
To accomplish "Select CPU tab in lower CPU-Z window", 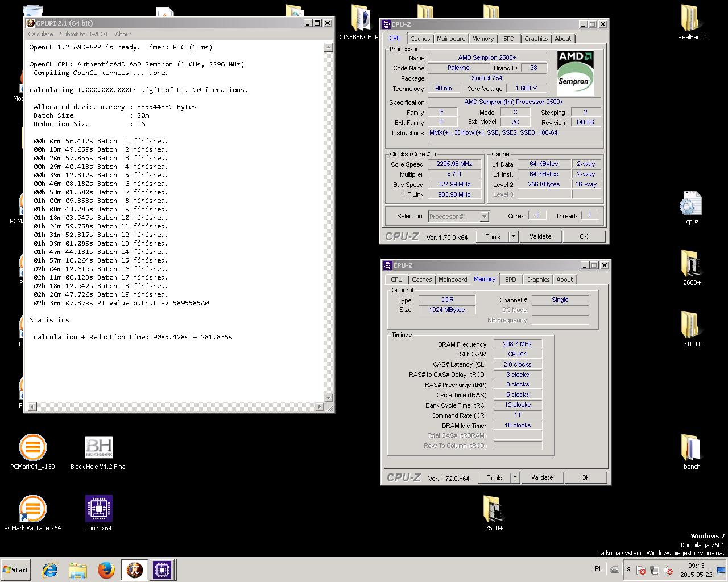I will pos(397,280).
